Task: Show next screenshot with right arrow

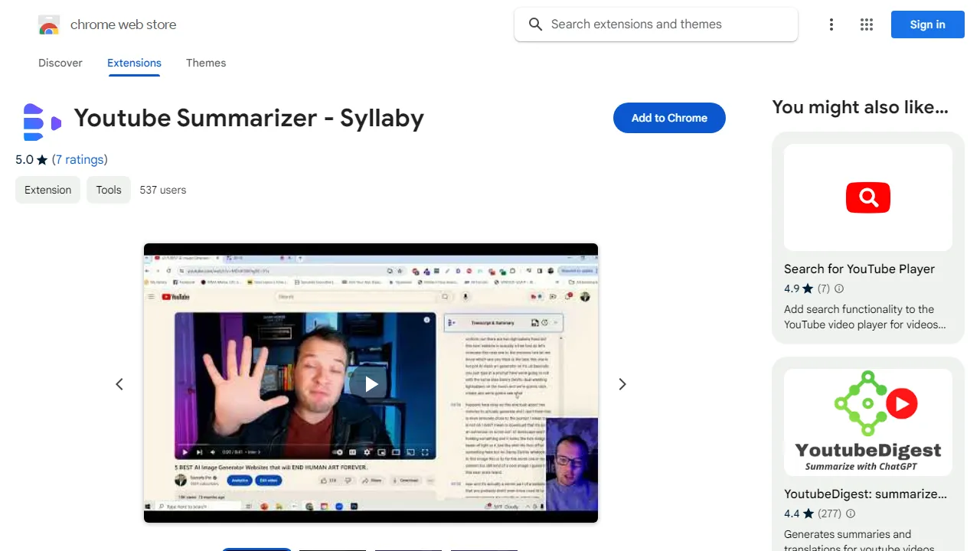Action: coord(622,384)
